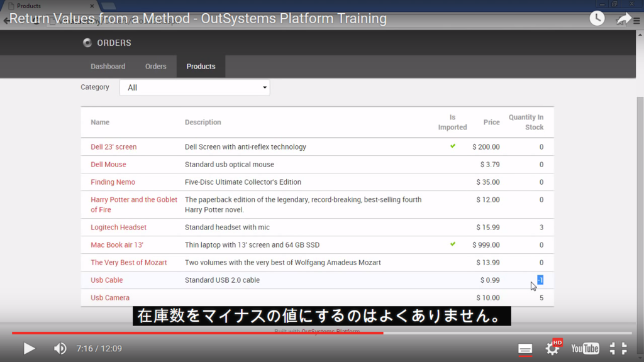
Task: Open Harry Potter and the Goblet of Fire
Action: tap(134, 204)
